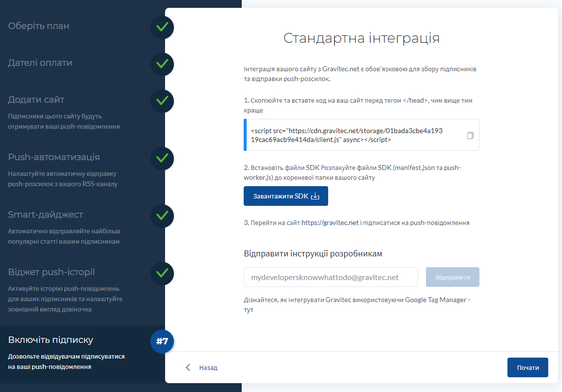The height and width of the screenshot is (392, 562).
Task: Click the step 1 'Скопіюйте та вставте код' instruction
Action: 358,105
